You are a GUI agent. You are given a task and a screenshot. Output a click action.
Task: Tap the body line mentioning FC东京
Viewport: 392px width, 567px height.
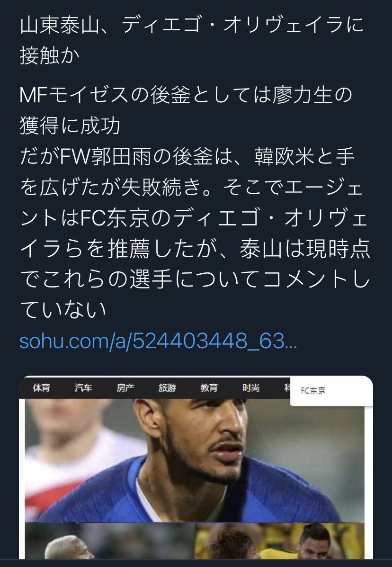click(x=194, y=218)
